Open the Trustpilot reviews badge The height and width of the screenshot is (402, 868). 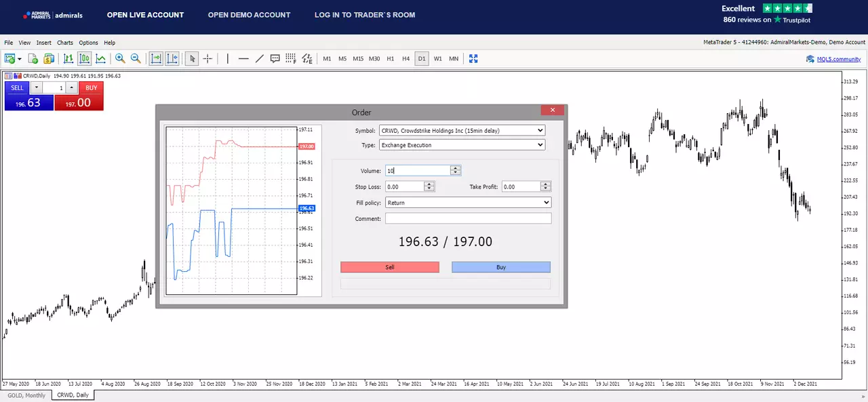[767, 14]
